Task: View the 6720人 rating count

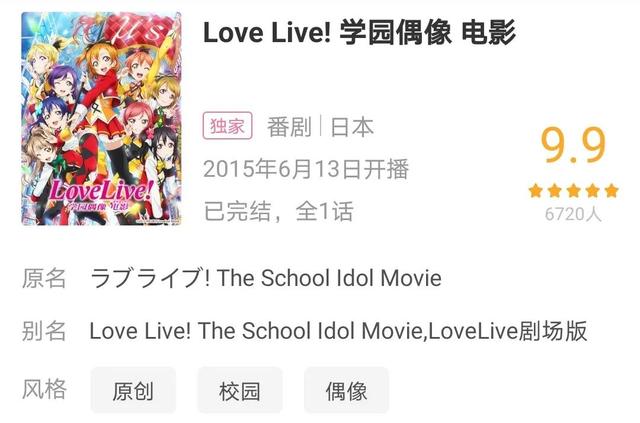Action: (573, 214)
